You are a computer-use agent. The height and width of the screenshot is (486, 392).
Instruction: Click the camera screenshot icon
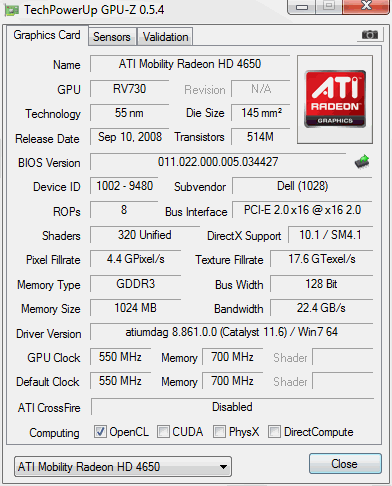[370, 34]
